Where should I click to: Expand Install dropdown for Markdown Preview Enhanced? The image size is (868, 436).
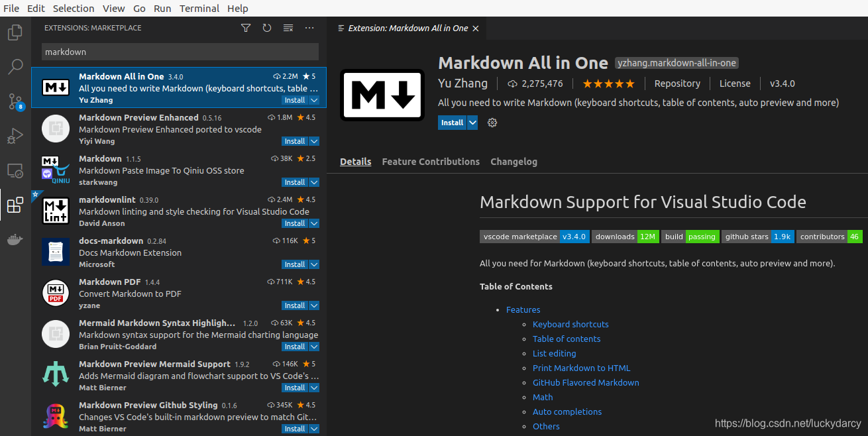tap(314, 141)
